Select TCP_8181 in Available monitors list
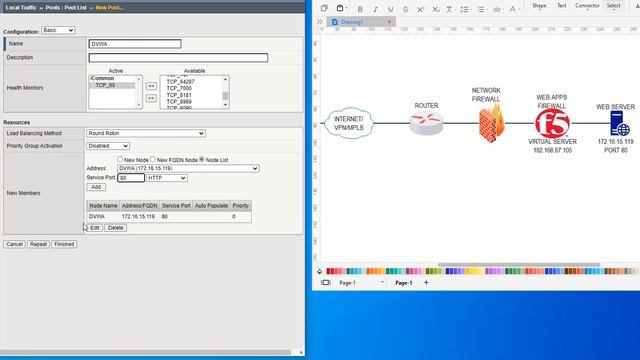The width and height of the screenshot is (640, 360). pyautogui.click(x=179, y=95)
